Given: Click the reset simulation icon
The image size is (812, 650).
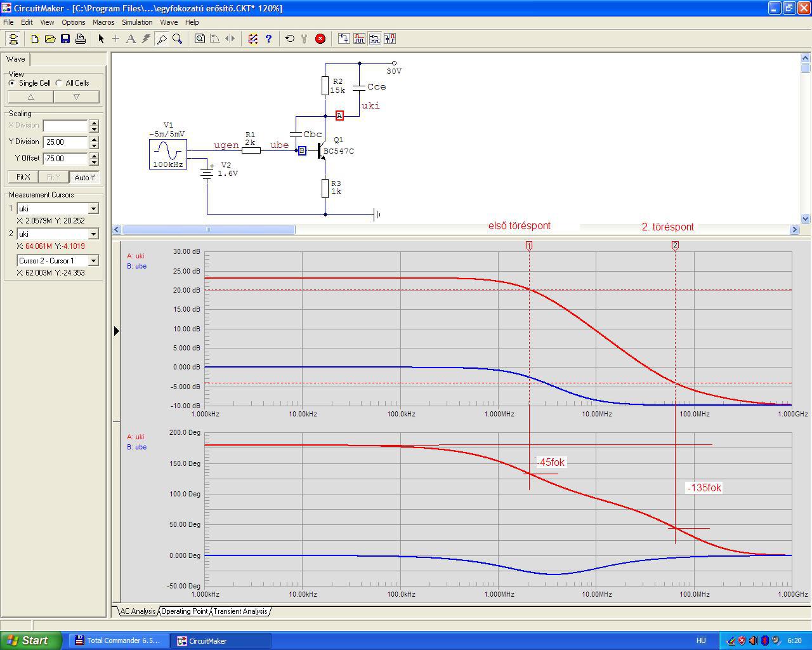Looking at the screenshot, I should 290,39.
